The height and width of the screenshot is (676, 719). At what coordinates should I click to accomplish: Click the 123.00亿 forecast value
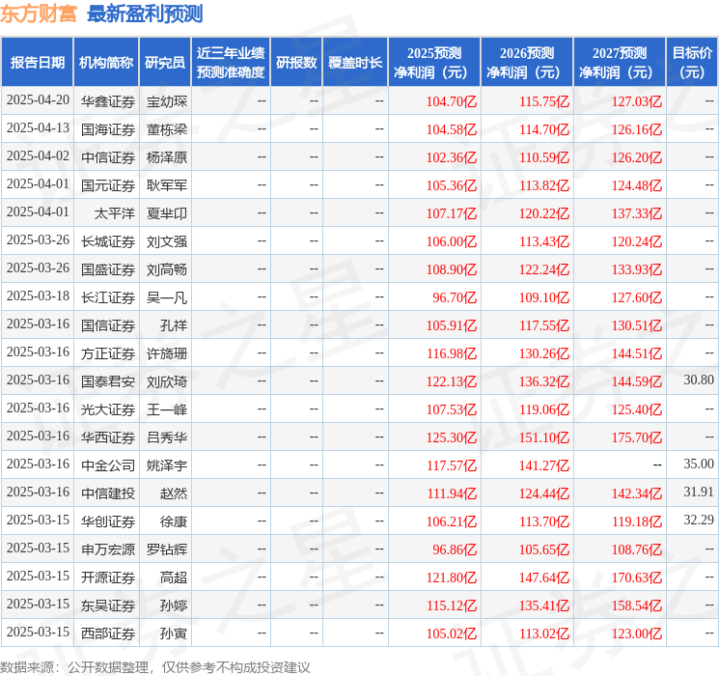(x=637, y=633)
